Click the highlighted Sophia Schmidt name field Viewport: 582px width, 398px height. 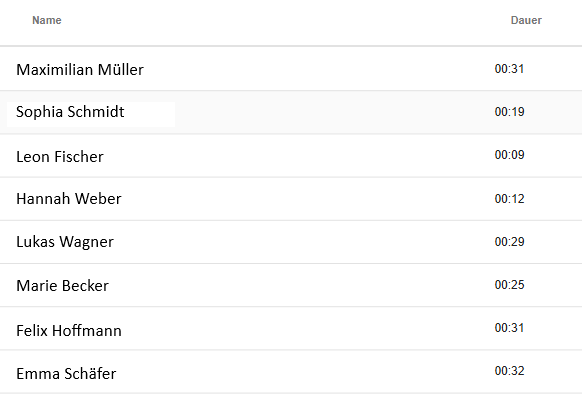click(91, 114)
